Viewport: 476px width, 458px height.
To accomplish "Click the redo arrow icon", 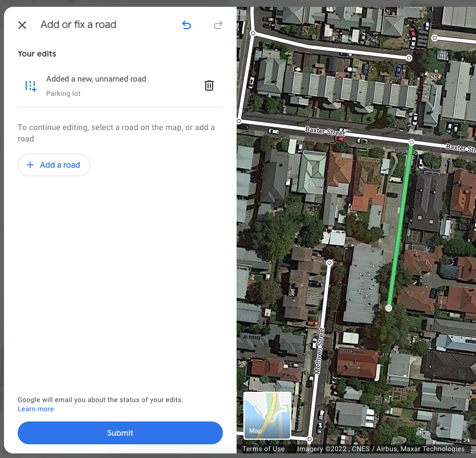I will tap(218, 25).
